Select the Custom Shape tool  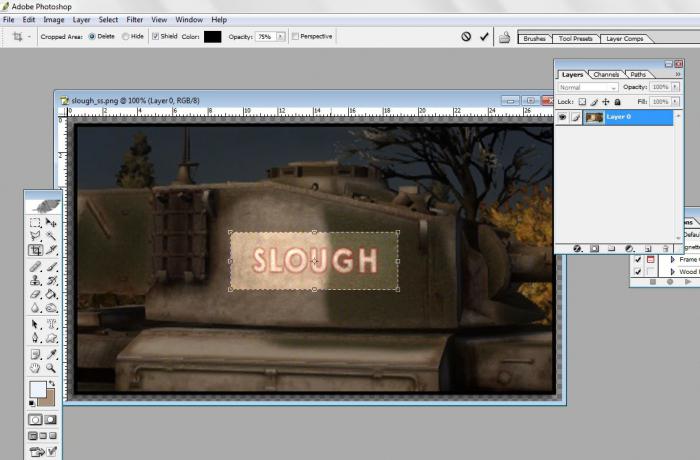point(51,338)
